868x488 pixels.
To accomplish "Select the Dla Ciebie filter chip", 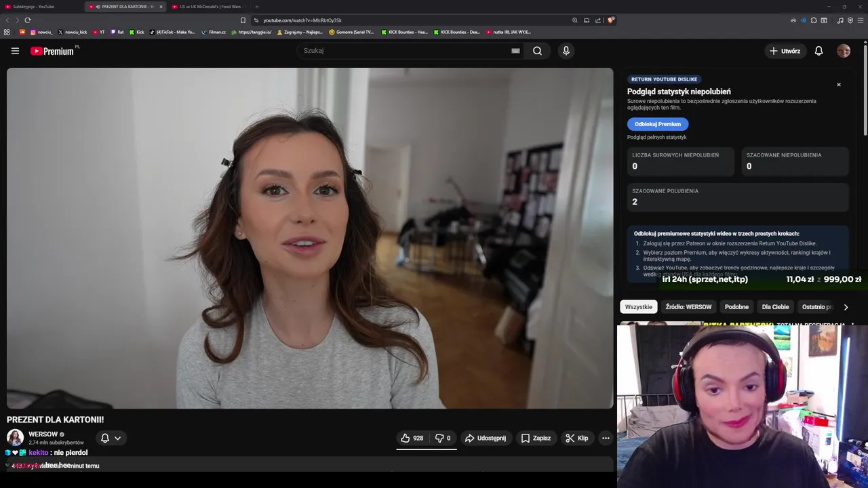I will pos(775,307).
